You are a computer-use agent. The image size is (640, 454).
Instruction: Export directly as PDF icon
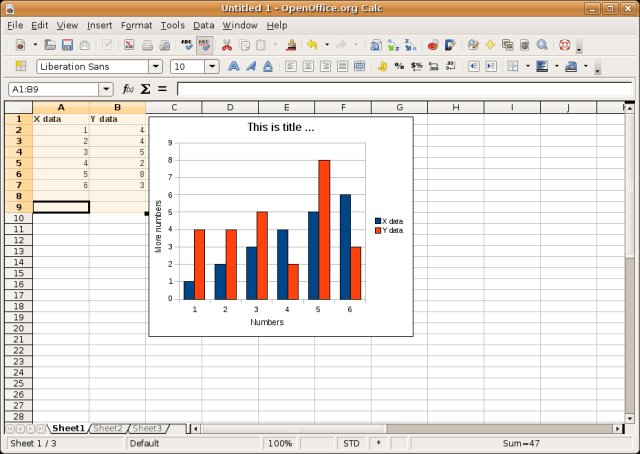pos(129,45)
